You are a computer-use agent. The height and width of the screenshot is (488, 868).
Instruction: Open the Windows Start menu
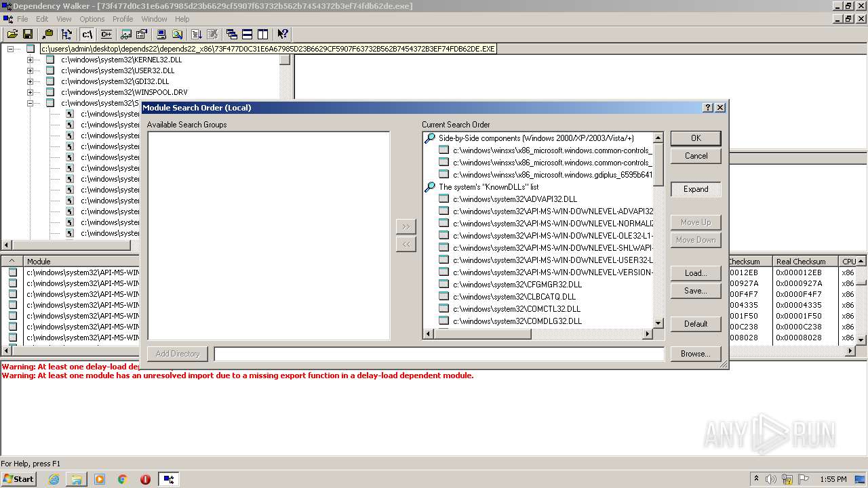click(19, 479)
